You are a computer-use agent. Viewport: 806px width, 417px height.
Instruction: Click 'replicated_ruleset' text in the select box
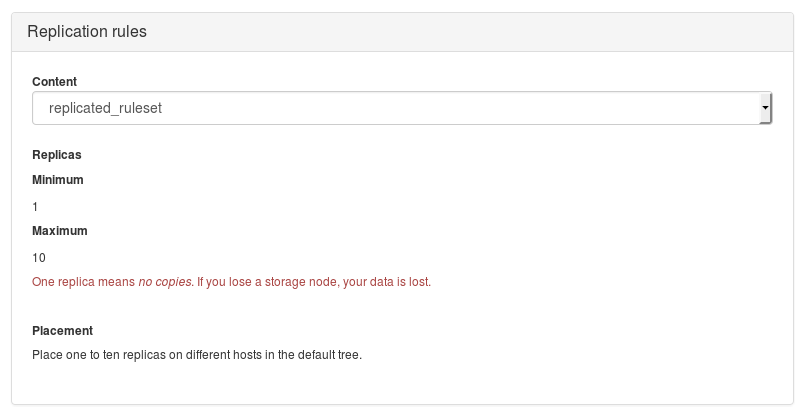(x=105, y=108)
